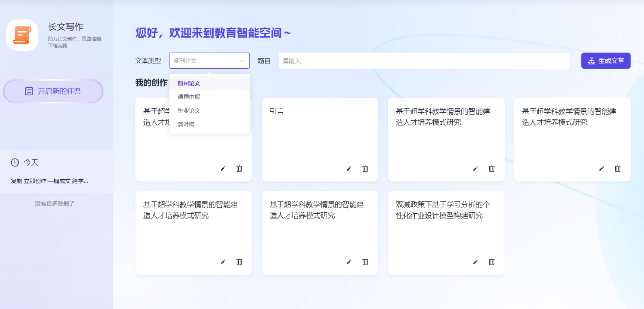Click the edit pencil on the 引言 card
644x309 pixels.
[x=349, y=169]
